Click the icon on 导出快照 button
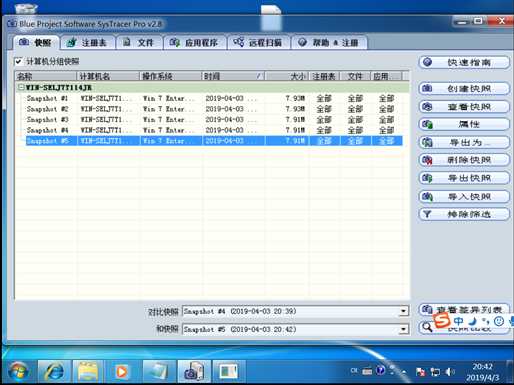Image resolution: width=514 pixels, height=385 pixels. (x=427, y=178)
